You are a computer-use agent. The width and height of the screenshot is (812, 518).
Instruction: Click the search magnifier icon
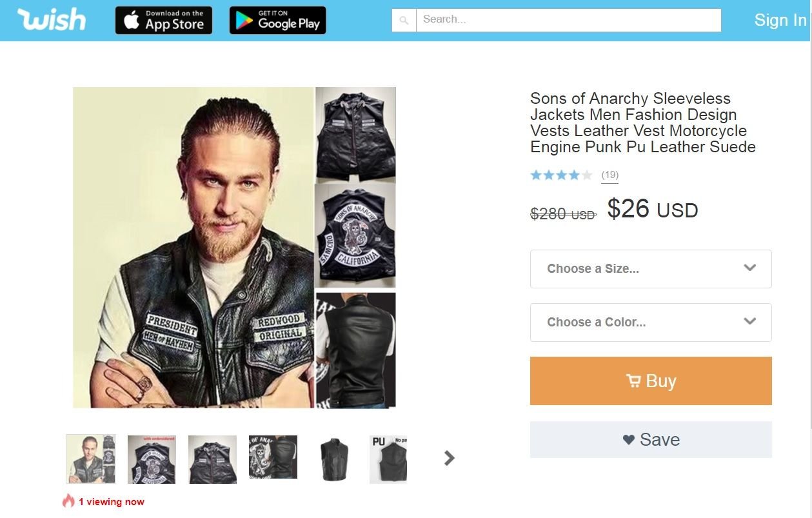pos(404,21)
